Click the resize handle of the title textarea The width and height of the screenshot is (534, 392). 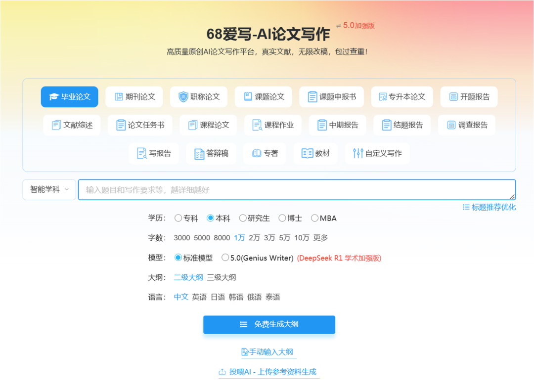[512, 197]
